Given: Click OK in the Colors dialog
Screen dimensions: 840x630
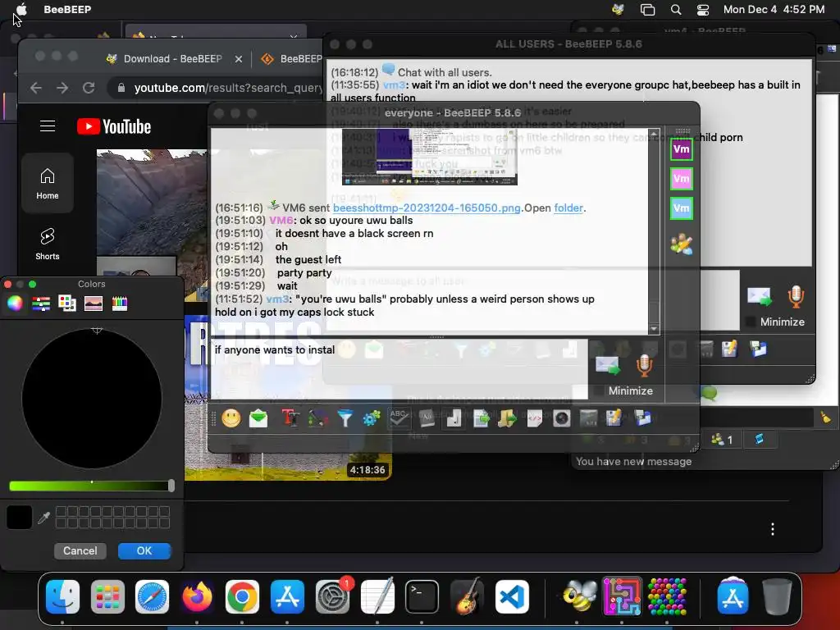Looking at the screenshot, I should (144, 550).
